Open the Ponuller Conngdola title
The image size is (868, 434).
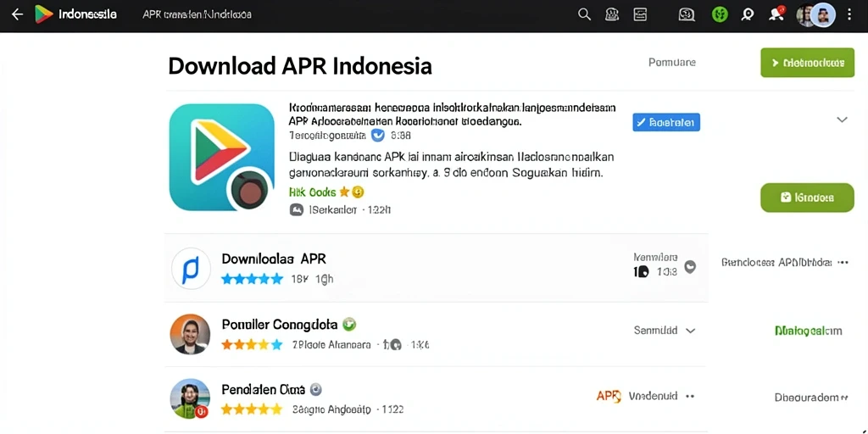point(280,325)
